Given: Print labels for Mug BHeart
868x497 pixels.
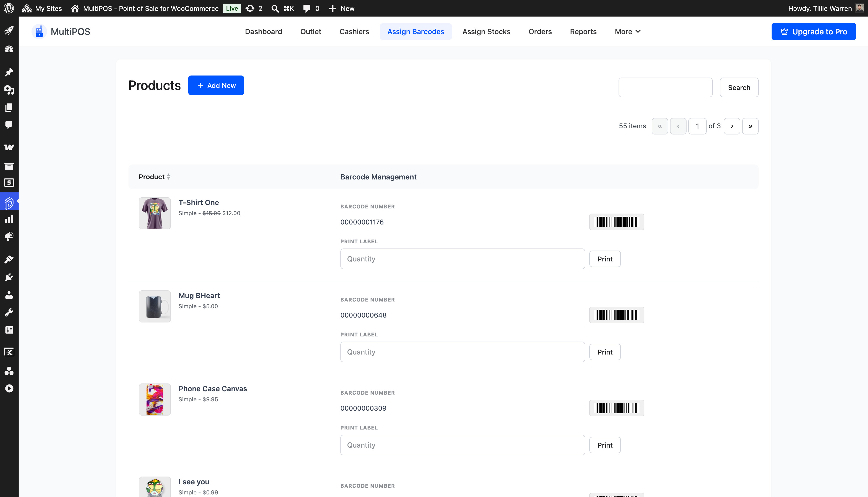Looking at the screenshot, I should coord(605,352).
